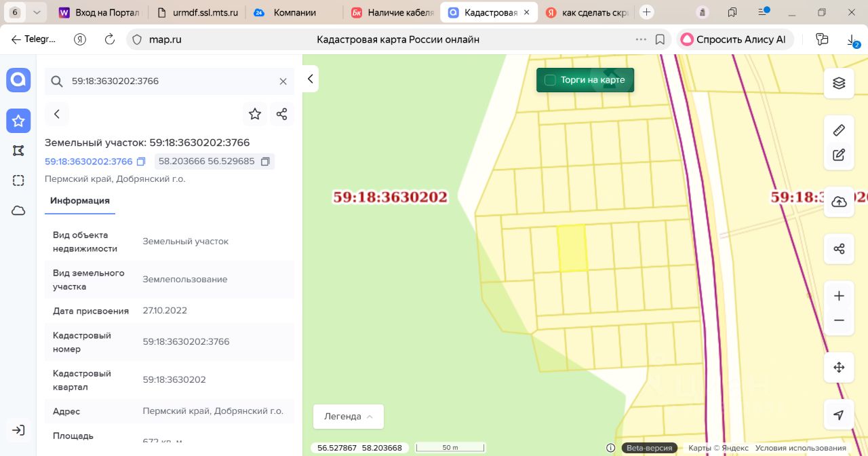The image size is (868, 456).
Task: Reload the page
Action: pos(109,39)
